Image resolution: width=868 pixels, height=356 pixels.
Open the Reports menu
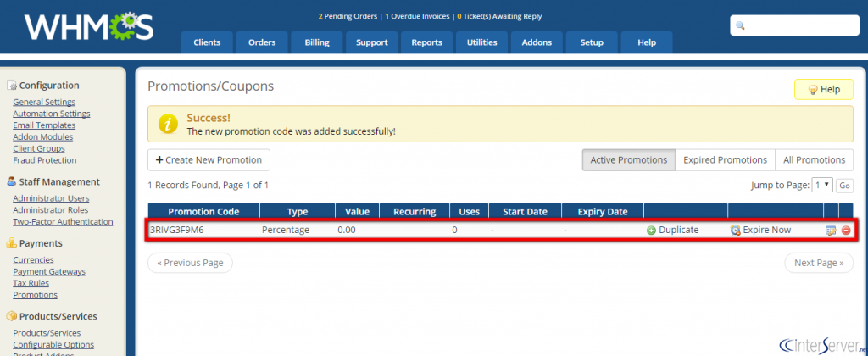(x=427, y=42)
